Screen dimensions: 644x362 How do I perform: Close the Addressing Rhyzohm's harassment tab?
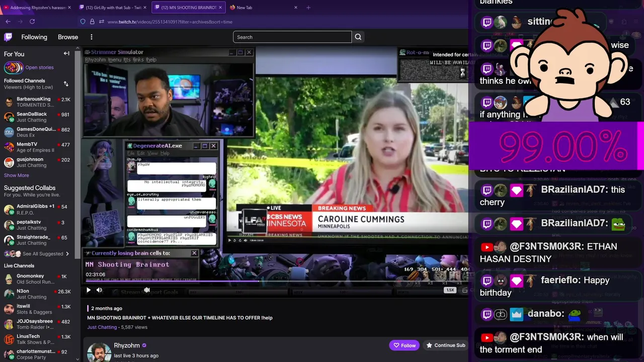pos(69,8)
